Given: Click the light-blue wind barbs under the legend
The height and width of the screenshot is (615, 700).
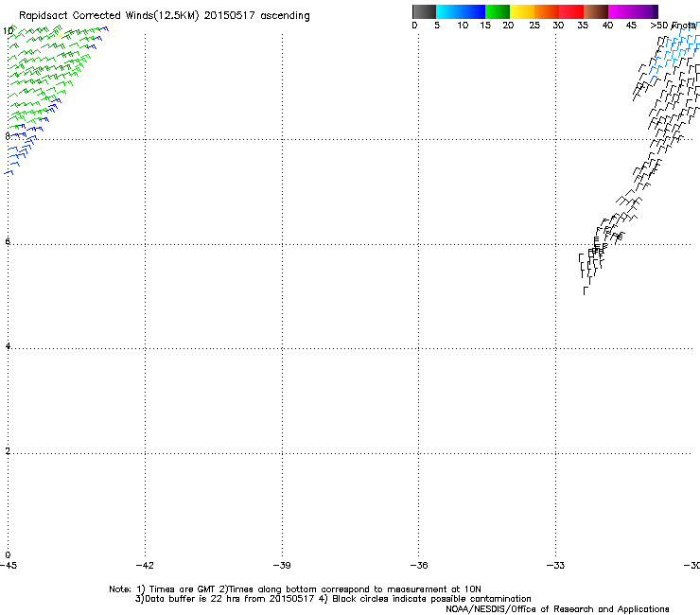Looking at the screenshot, I should [676, 54].
